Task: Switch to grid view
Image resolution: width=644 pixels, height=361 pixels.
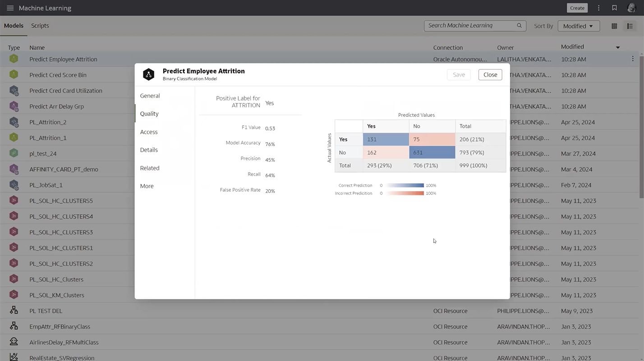Action: tap(614, 26)
